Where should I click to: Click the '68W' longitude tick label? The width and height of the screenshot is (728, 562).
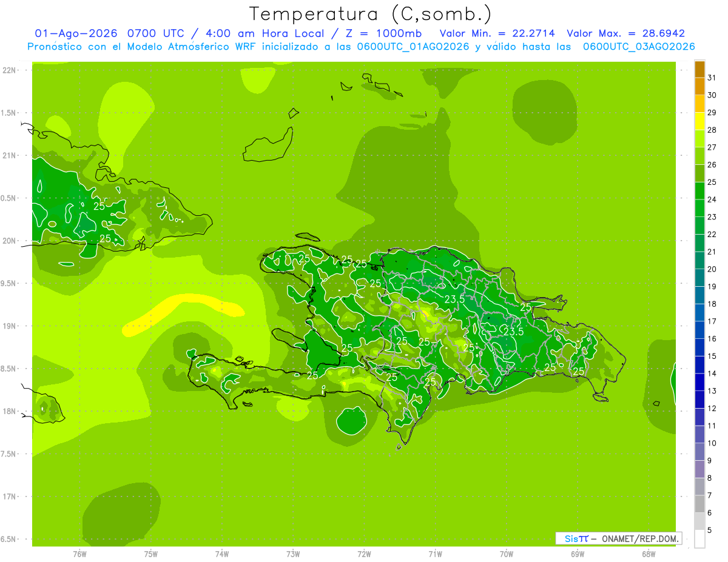649,554
